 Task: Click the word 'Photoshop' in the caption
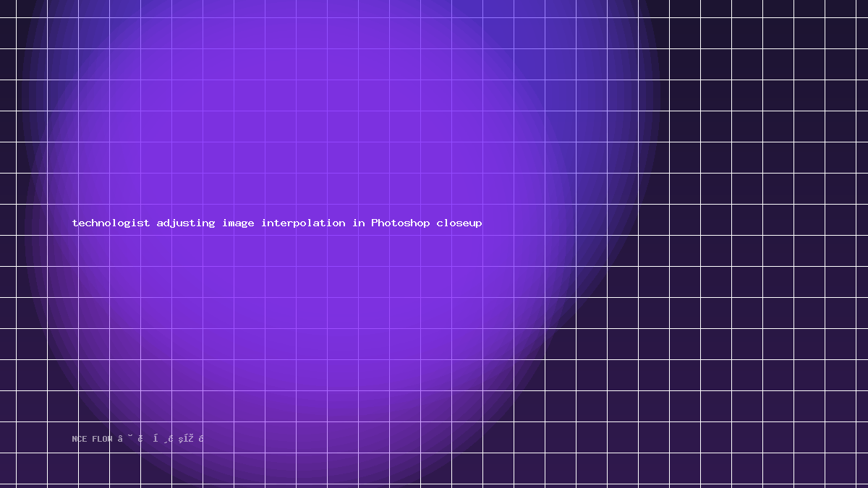(401, 223)
